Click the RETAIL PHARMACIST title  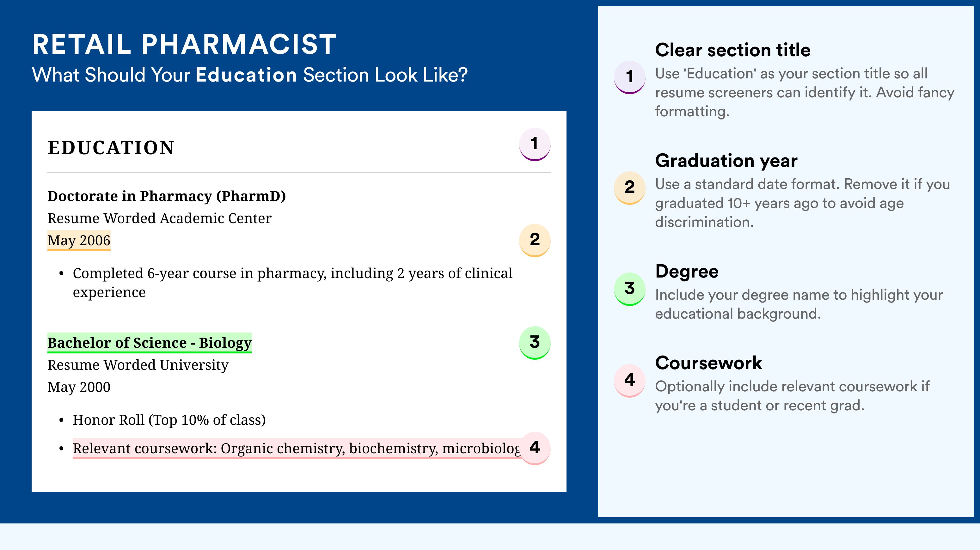point(184,44)
